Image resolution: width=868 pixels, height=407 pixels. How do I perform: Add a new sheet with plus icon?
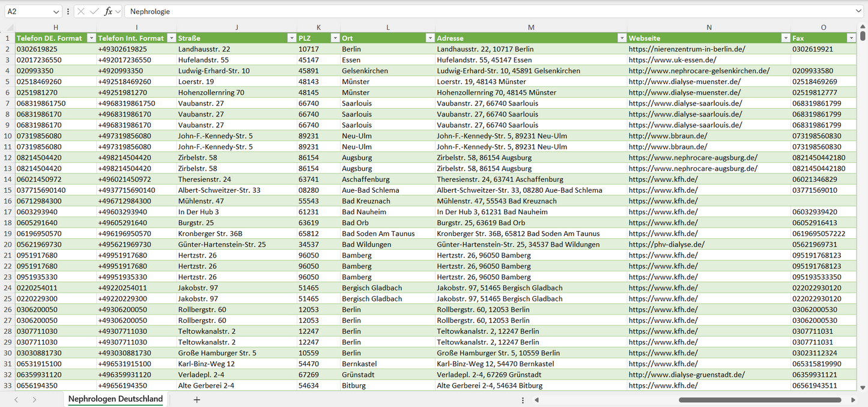pyautogui.click(x=196, y=399)
